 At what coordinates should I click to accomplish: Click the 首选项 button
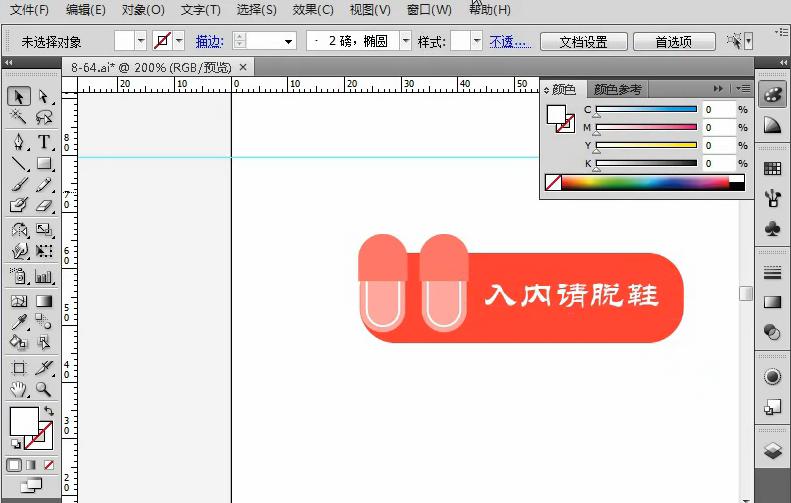pyautogui.click(x=674, y=41)
